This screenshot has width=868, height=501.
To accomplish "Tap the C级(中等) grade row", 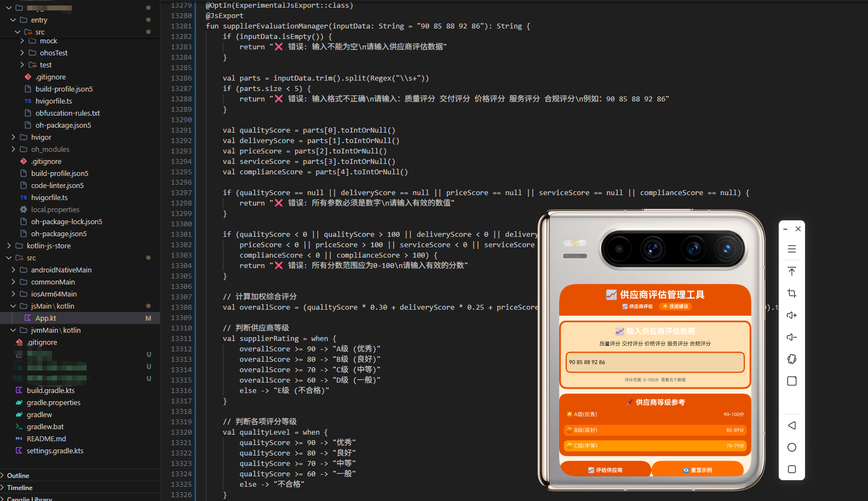I will coord(655,446).
